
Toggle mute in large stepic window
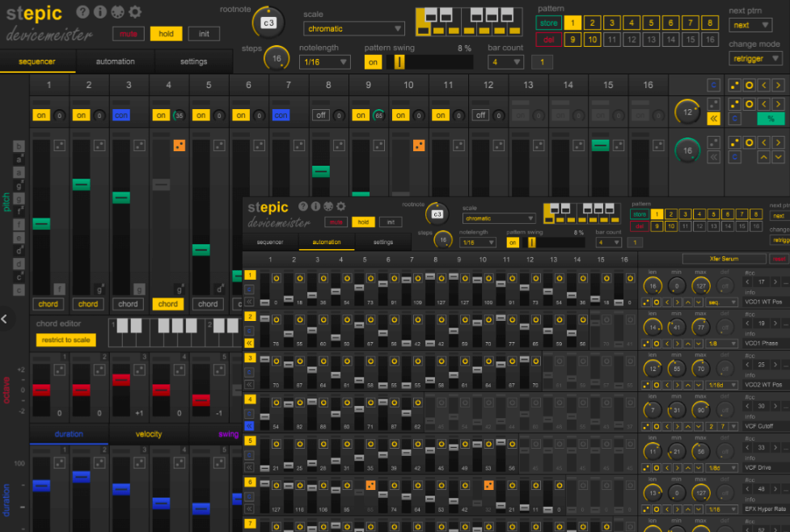point(129,34)
